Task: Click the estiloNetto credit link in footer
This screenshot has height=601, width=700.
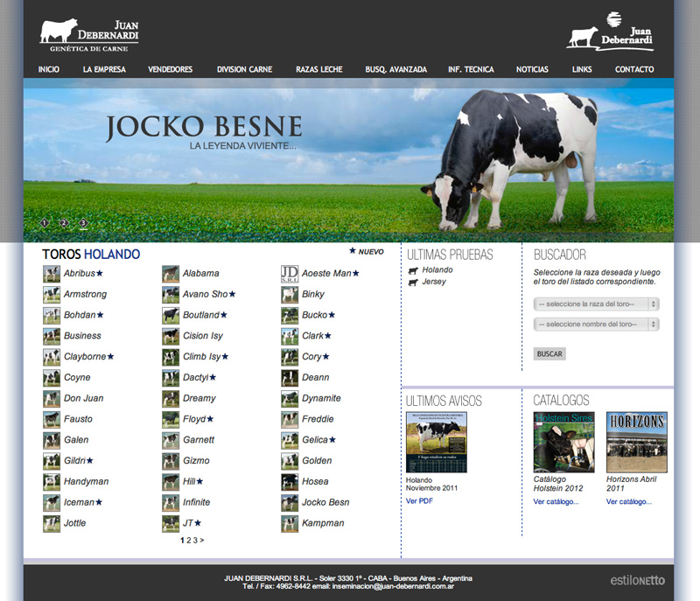Action: (x=638, y=581)
